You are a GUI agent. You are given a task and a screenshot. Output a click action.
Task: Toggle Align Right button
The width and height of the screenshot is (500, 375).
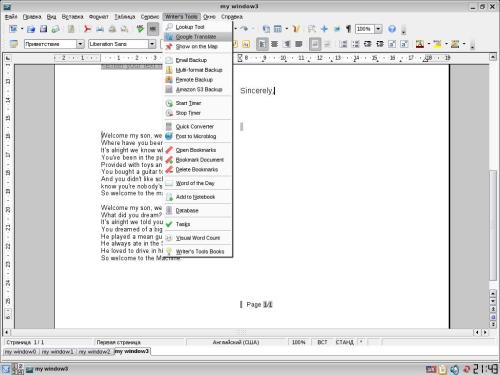click(x=287, y=44)
